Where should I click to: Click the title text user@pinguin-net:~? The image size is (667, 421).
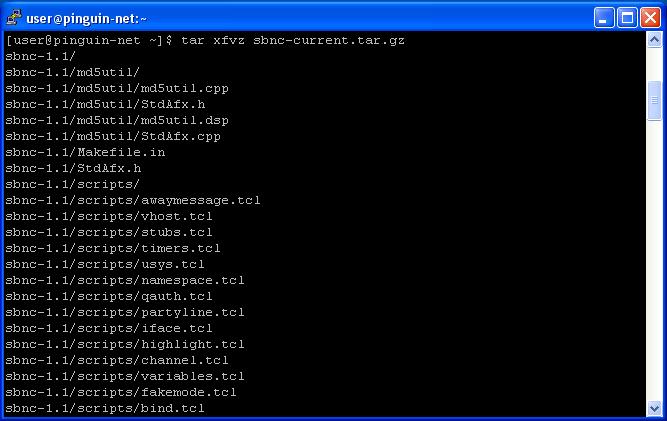click(86, 19)
